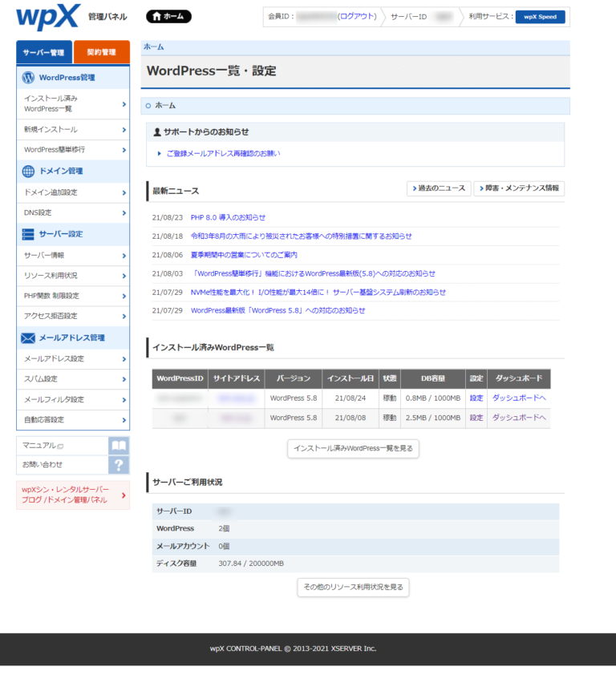
Task: Click 設定 link for 21/08/08 row
Action: [476, 418]
